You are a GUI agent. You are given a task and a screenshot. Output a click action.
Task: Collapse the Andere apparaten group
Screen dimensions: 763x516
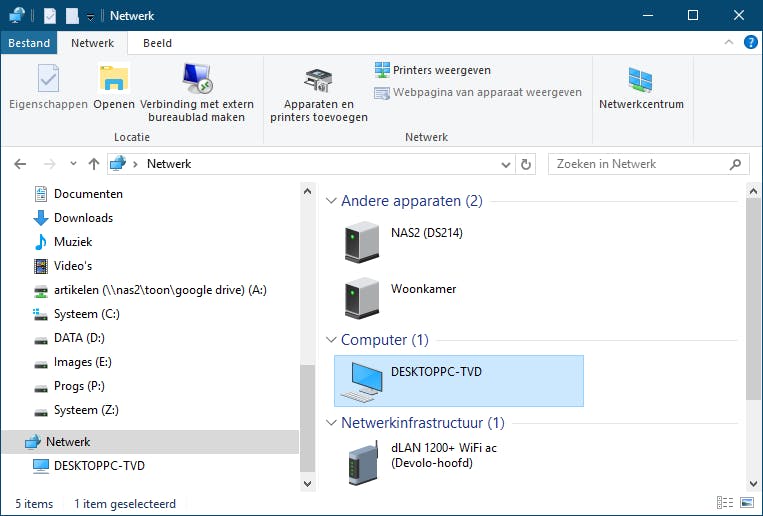[x=331, y=201]
